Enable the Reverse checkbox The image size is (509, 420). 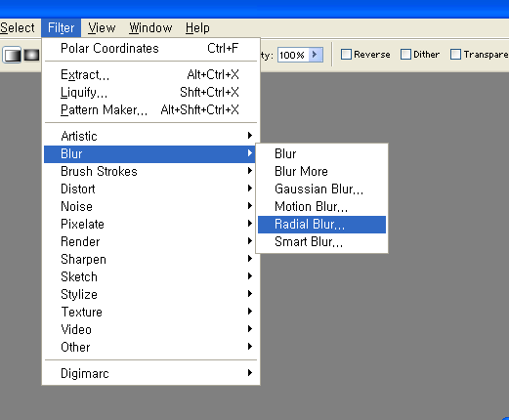[x=346, y=55]
